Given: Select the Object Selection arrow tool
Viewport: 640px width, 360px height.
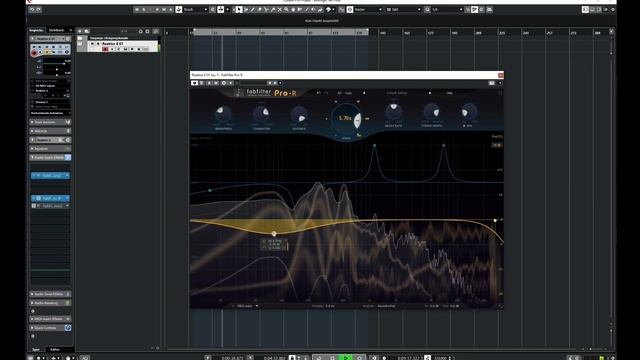Looking at the screenshot, I should coord(239,9).
